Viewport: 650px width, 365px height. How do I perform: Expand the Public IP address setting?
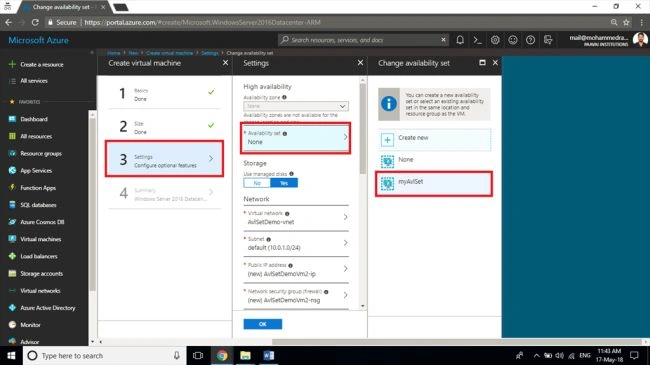(x=296, y=269)
